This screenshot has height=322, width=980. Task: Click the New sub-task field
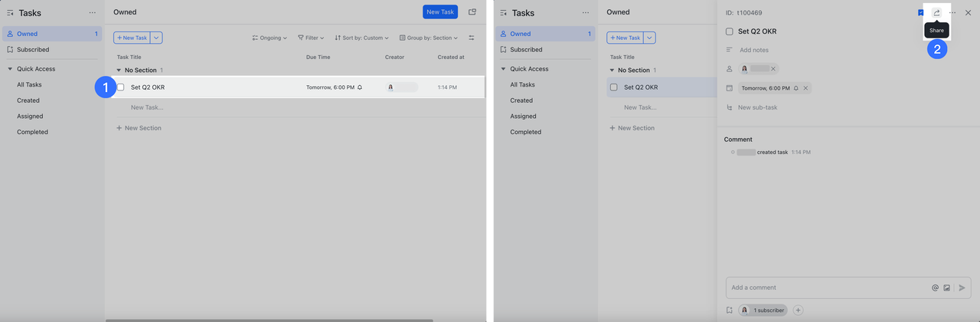(x=757, y=107)
